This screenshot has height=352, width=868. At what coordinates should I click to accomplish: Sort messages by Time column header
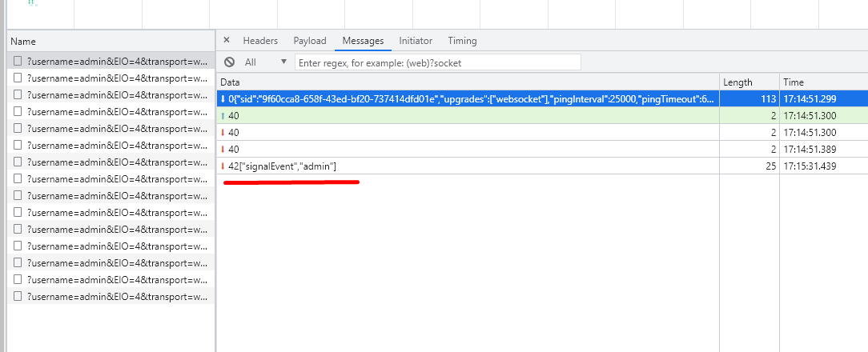pyautogui.click(x=824, y=82)
